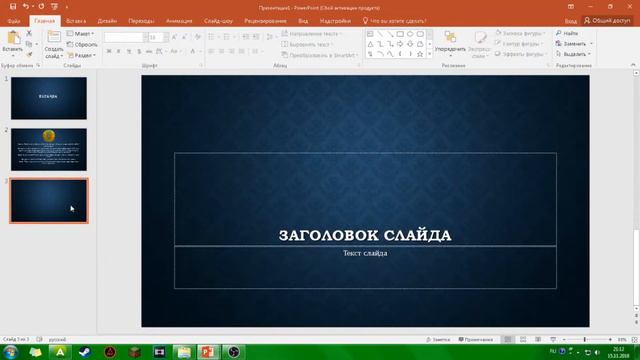The width and height of the screenshot is (640, 360).
Task: Open the font color picker
Action: pos(193,51)
